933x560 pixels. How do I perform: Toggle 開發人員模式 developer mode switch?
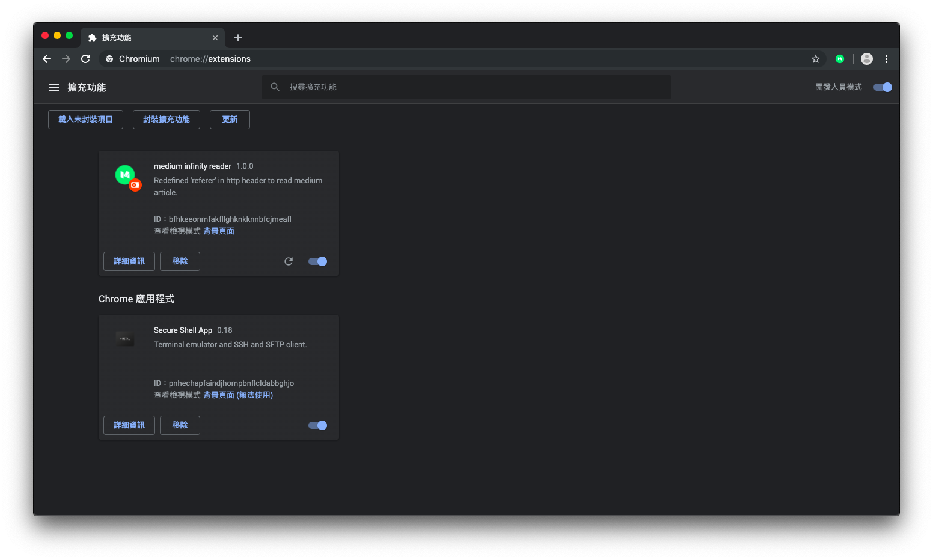tap(883, 87)
